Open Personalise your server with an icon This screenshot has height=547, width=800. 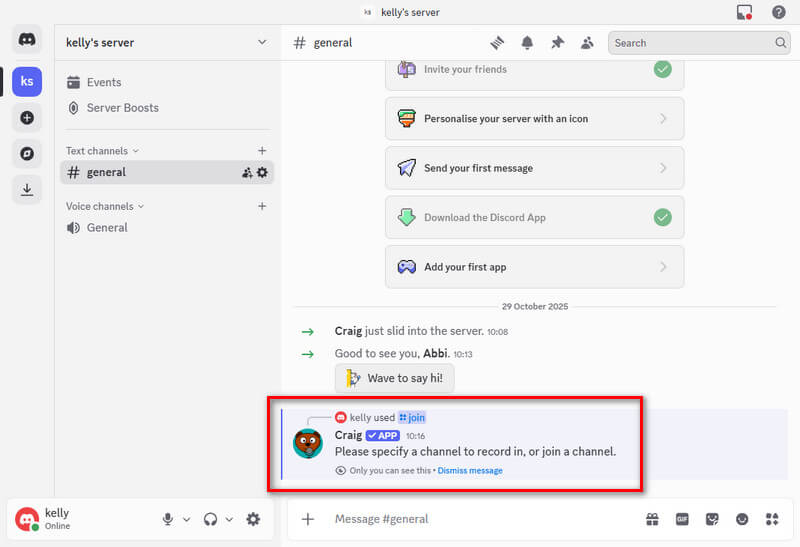tap(535, 119)
